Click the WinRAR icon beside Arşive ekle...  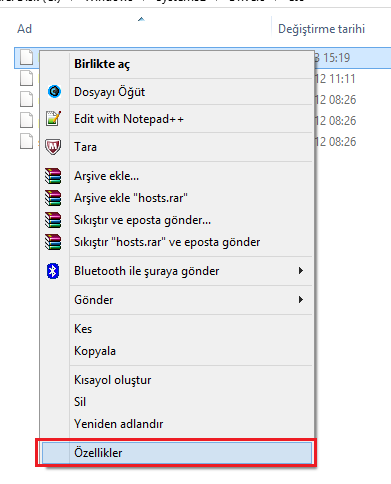[x=53, y=176]
